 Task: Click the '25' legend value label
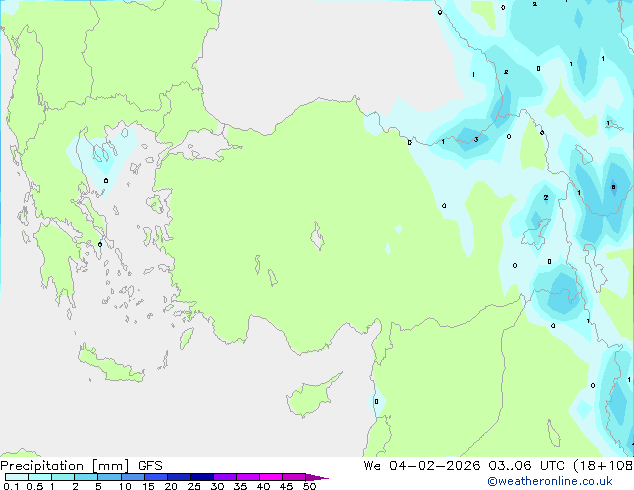(x=194, y=486)
